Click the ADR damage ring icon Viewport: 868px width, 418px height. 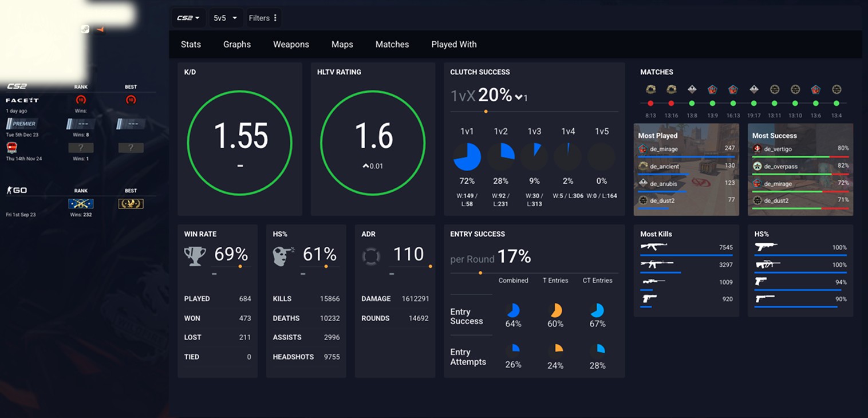tap(371, 256)
